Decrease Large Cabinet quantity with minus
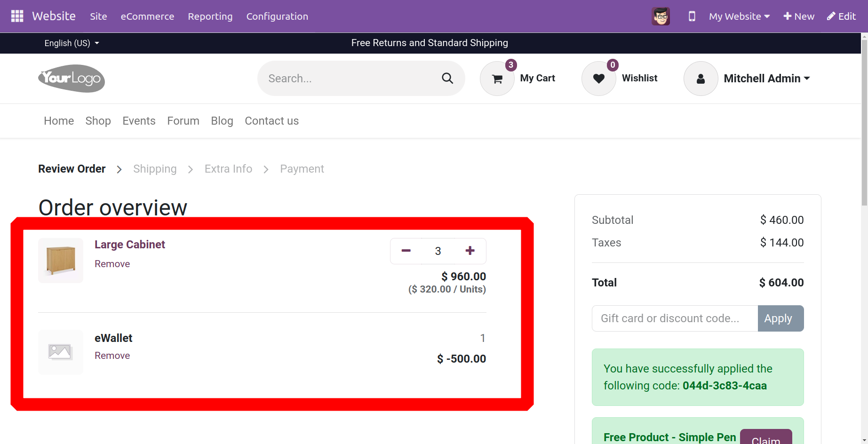Viewport: 868px width, 444px height. 406,251
